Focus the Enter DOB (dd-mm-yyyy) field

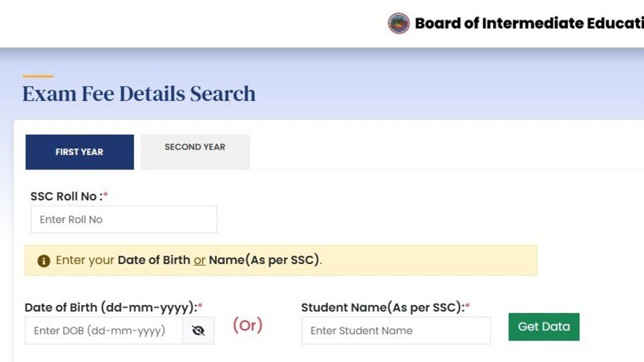pyautogui.click(x=104, y=330)
